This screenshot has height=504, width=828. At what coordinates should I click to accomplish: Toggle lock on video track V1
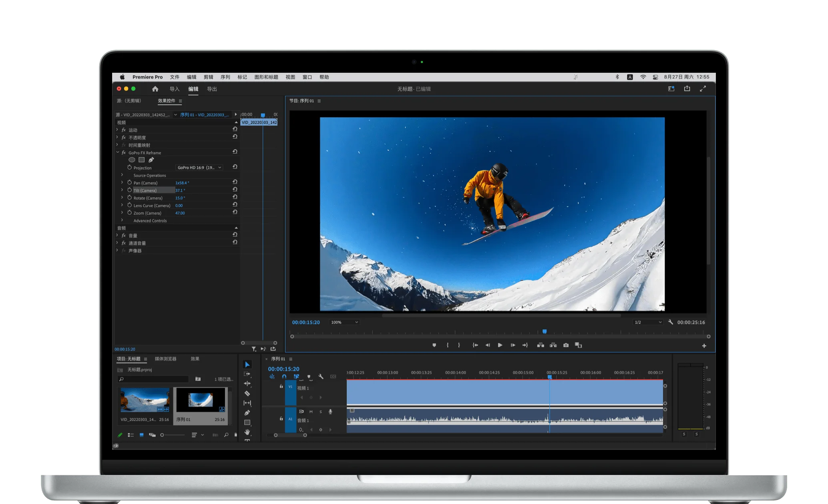click(281, 386)
